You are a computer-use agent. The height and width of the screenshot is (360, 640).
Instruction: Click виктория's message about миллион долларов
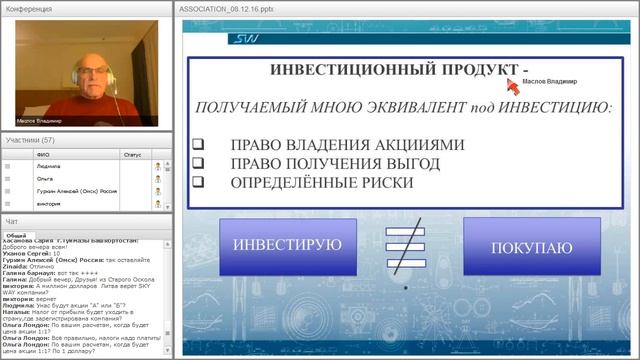click(76, 289)
